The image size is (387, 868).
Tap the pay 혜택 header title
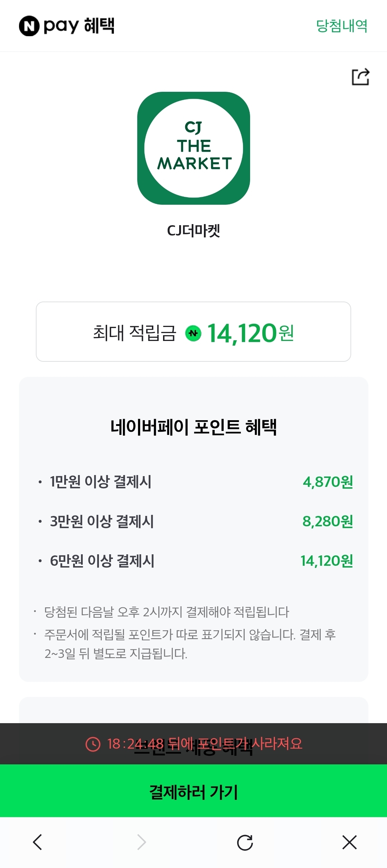point(79,26)
